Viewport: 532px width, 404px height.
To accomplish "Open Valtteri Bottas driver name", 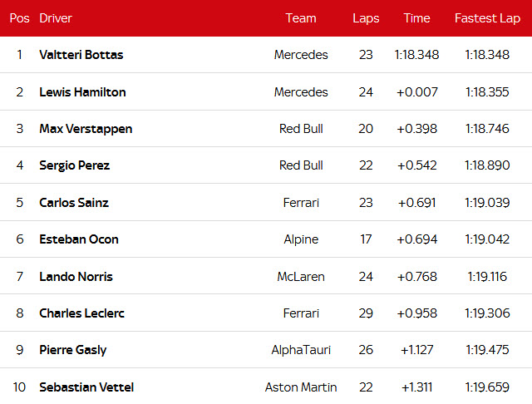I will 81,55.
